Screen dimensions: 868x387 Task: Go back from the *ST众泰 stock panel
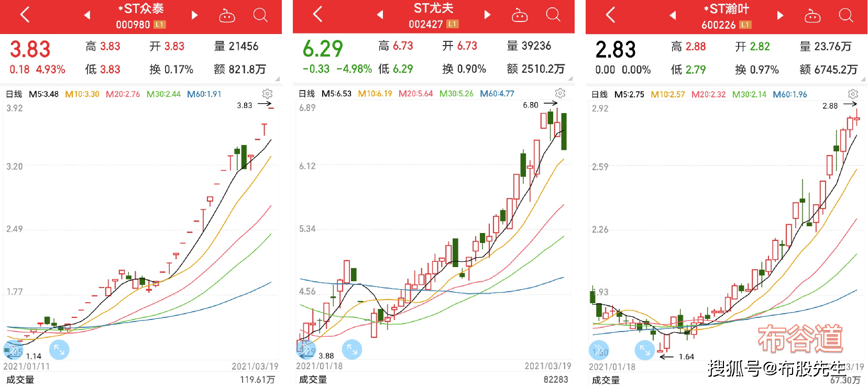click(x=25, y=15)
